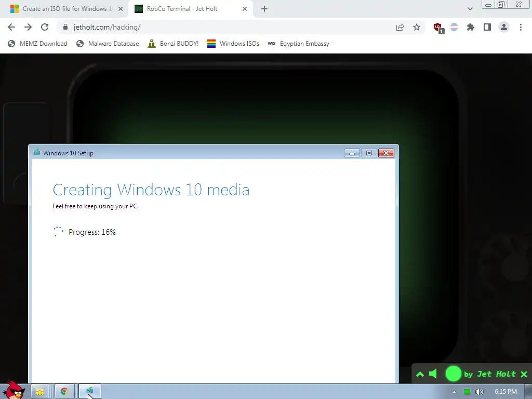Show hidden system tray icons
532x399 pixels.
pyautogui.click(x=454, y=392)
